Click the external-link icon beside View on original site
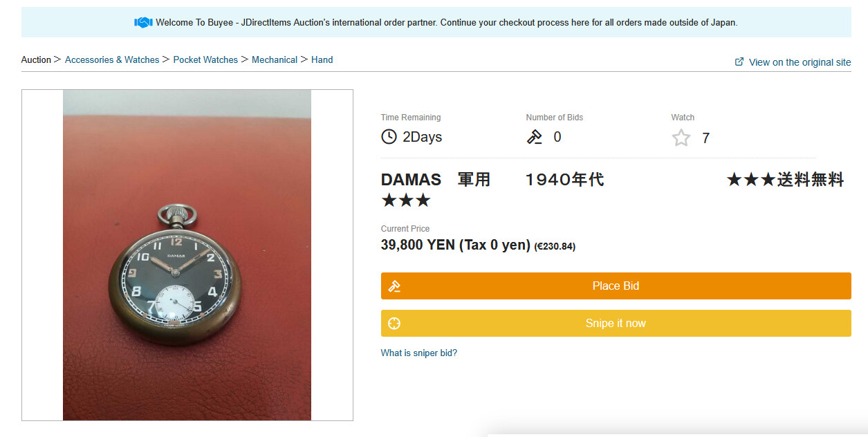868x437 pixels. point(739,62)
